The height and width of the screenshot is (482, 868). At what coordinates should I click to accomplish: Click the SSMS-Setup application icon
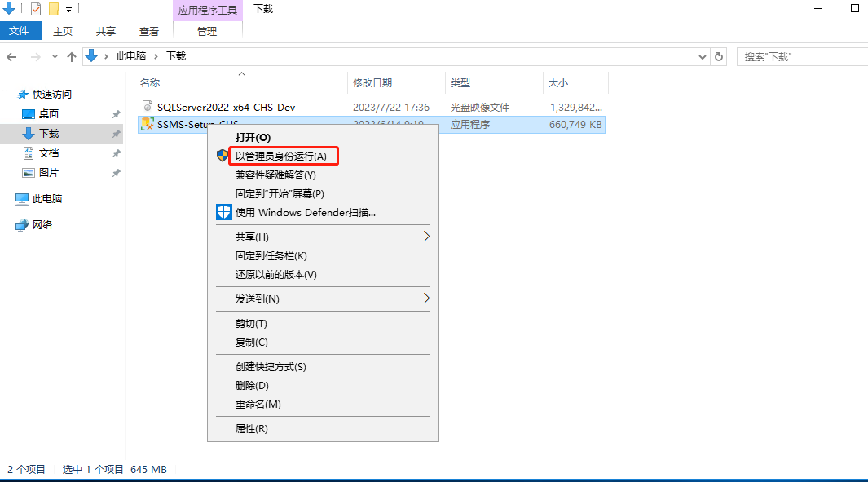148,124
